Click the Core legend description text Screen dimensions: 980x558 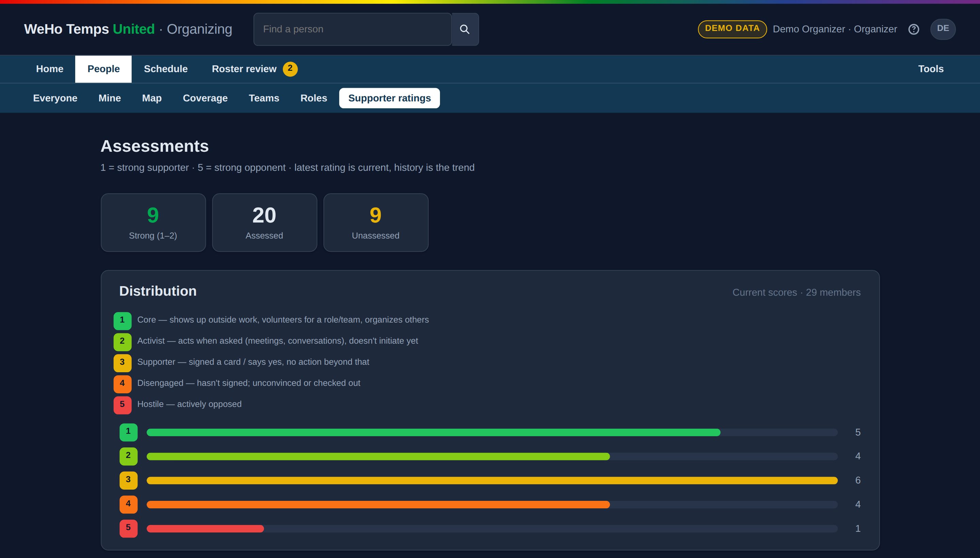pos(283,319)
